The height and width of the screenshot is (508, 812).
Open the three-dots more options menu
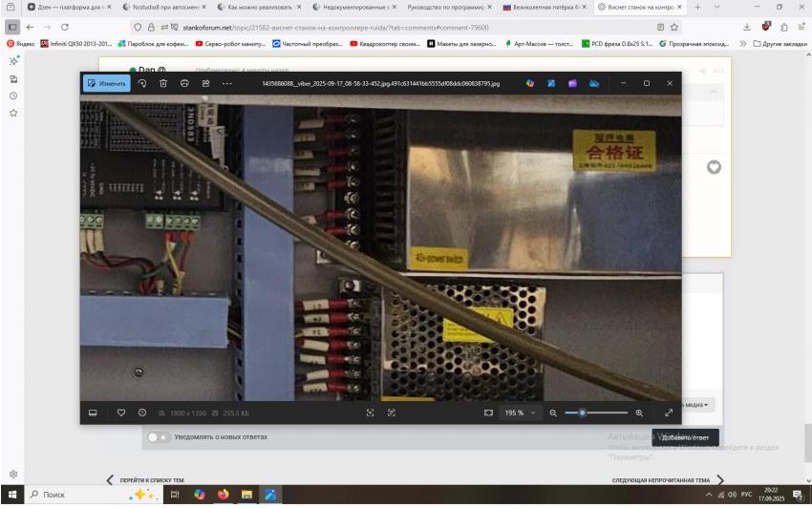[226, 84]
